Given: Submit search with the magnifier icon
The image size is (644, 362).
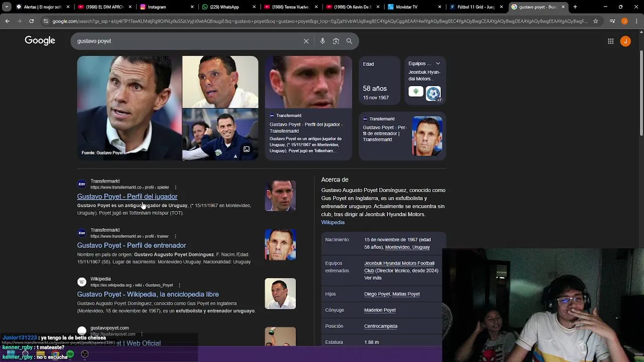Looking at the screenshot, I should point(349,41).
